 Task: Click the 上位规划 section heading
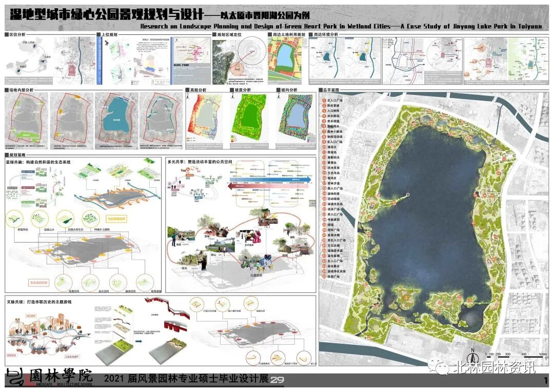tap(109, 35)
